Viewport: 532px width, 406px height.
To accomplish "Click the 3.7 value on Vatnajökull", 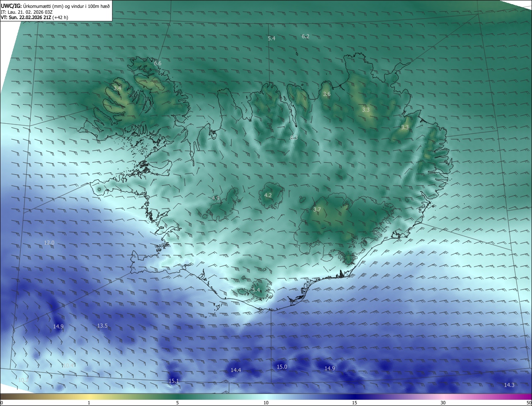I will (x=317, y=210).
